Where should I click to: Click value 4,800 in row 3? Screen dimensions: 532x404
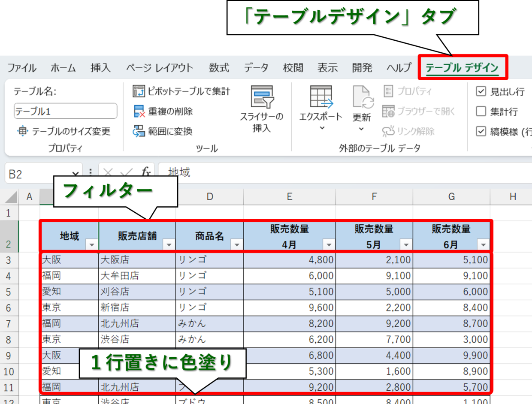[x=290, y=260]
